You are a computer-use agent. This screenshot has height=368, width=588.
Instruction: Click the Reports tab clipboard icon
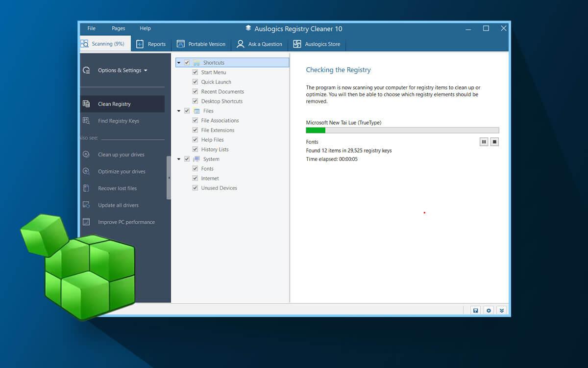tap(140, 44)
